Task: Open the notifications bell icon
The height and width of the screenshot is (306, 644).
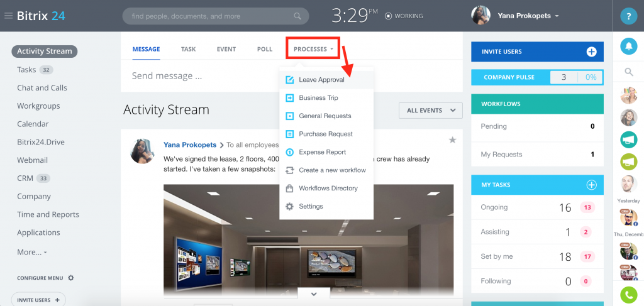Action: pyautogui.click(x=628, y=46)
